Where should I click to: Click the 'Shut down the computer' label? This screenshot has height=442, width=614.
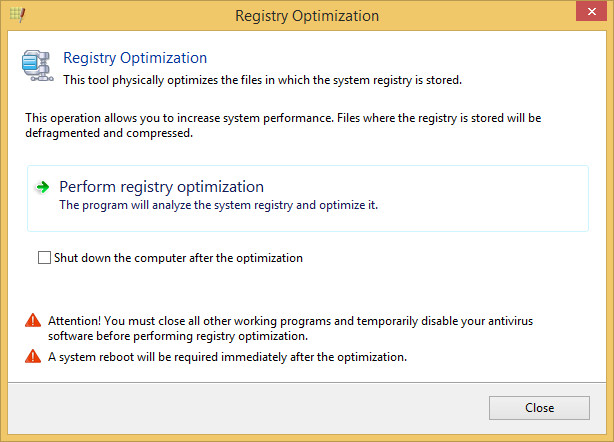pyautogui.click(x=178, y=258)
